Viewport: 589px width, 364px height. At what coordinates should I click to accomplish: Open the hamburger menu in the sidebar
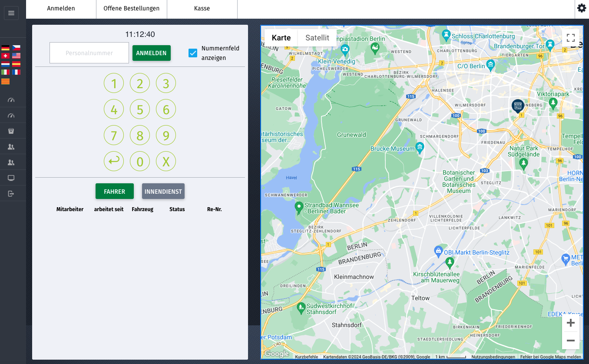pyautogui.click(x=11, y=13)
